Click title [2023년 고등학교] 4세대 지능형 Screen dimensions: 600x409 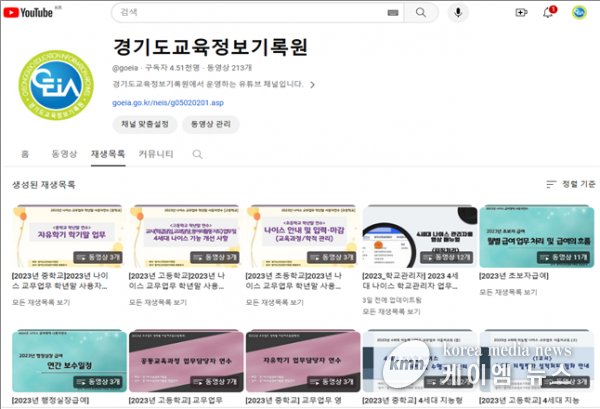tap(529, 401)
